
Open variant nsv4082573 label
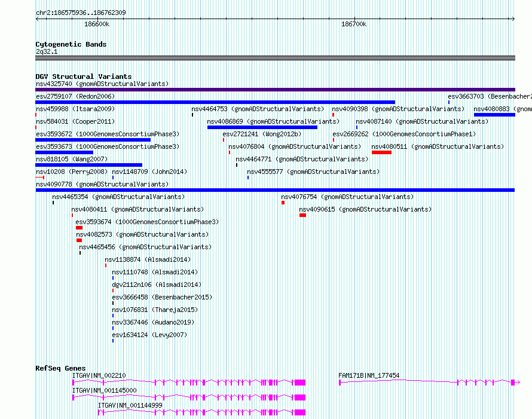click(x=142, y=234)
